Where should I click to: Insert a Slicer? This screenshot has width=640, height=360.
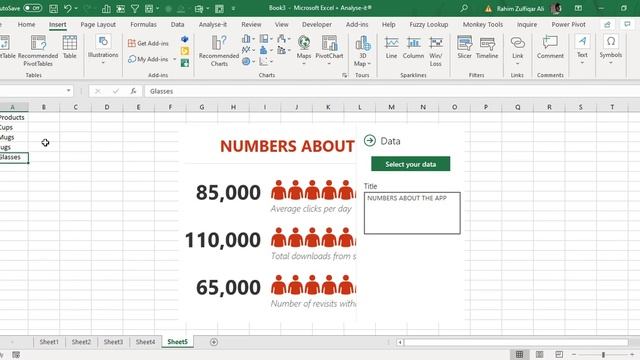tap(464, 47)
